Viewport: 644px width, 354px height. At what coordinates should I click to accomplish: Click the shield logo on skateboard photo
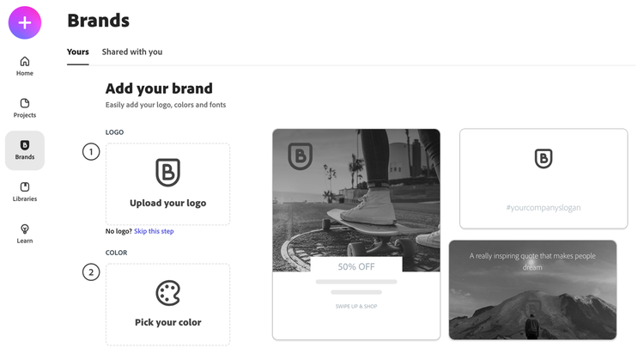tap(300, 156)
